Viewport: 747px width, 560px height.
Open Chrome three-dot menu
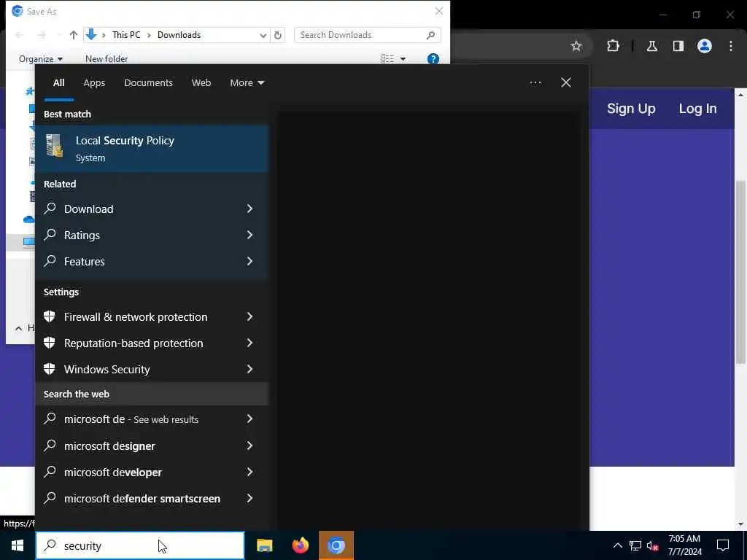click(731, 46)
